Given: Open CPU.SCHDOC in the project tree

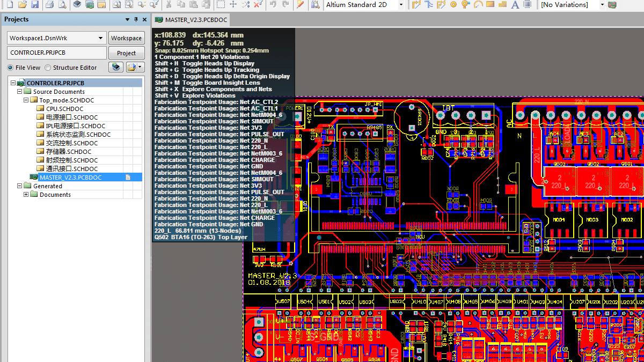Looking at the screenshot, I should 64,109.
